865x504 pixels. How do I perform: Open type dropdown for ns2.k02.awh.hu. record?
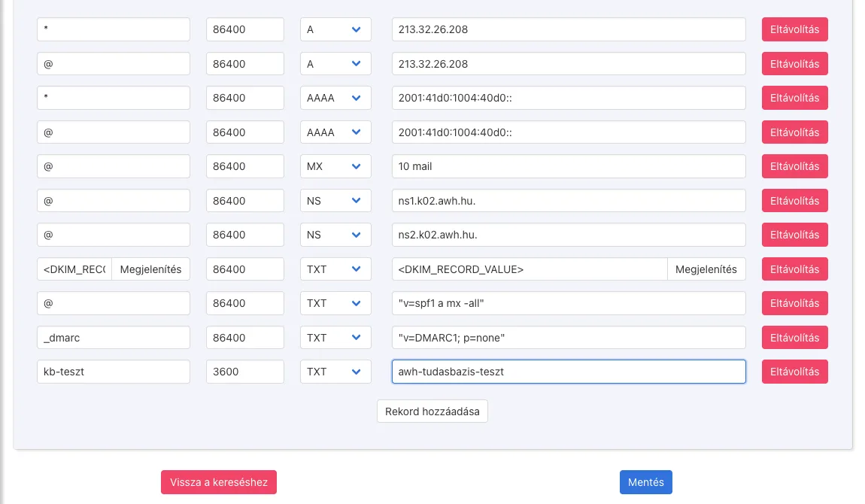point(335,235)
